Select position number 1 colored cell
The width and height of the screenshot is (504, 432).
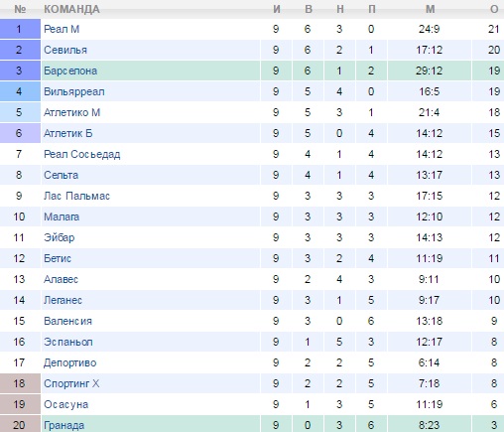coord(20,29)
